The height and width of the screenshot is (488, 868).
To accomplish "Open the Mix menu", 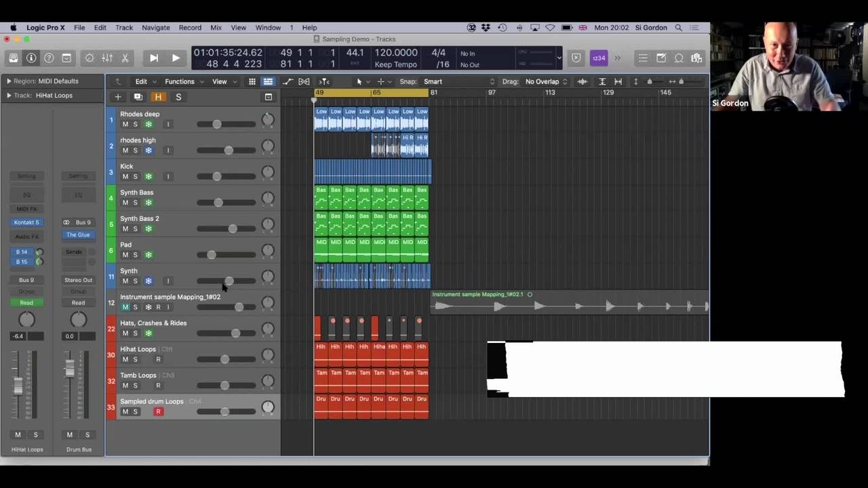I will (x=216, y=28).
